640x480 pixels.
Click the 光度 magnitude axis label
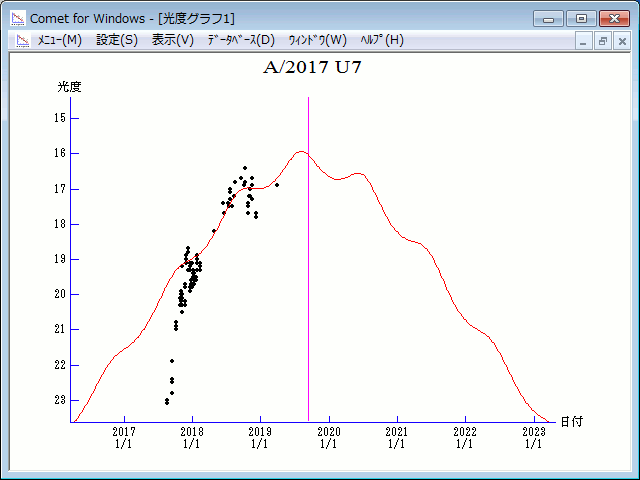point(69,87)
